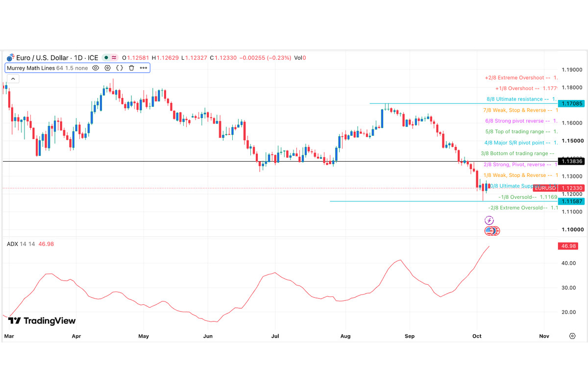Viewport: 588px width, 392px height.
Task: Click the '5/8 Top of trading range' label
Action: [x=514, y=132]
